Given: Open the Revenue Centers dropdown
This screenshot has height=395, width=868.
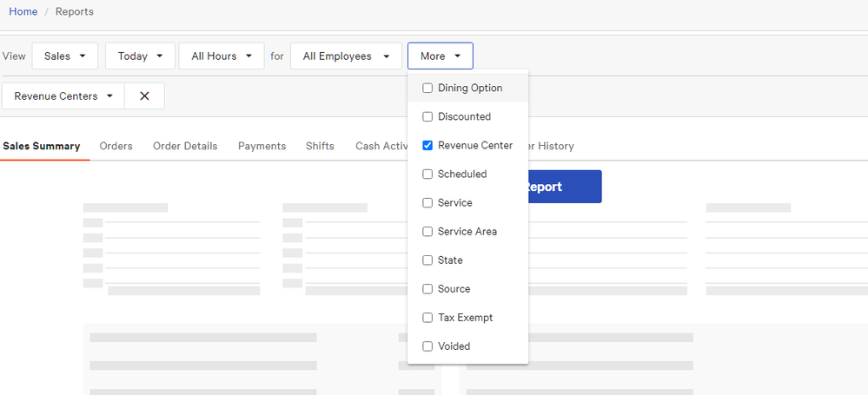Looking at the screenshot, I should click(63, 96).
